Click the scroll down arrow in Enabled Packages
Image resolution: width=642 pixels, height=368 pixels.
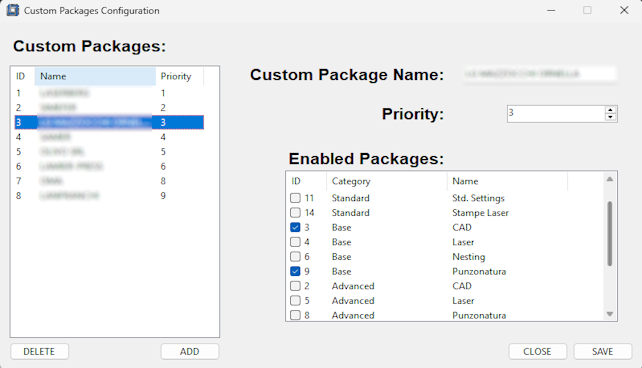tap(610, 314)
